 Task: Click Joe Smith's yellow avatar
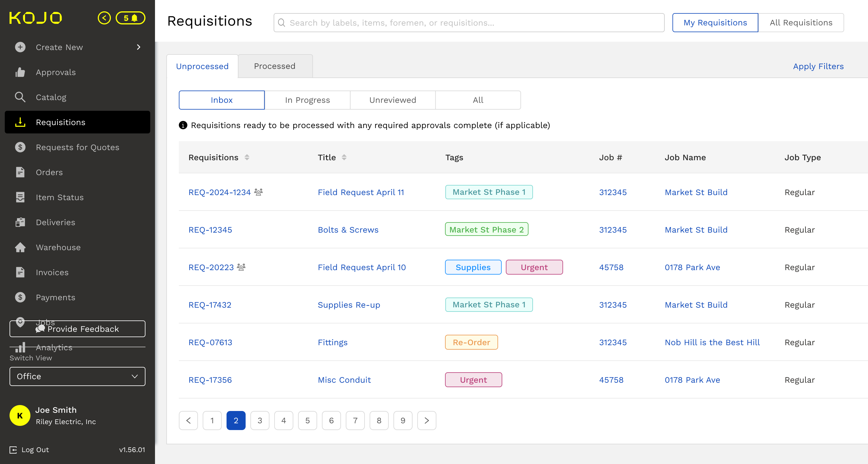(x=20, y=415)
